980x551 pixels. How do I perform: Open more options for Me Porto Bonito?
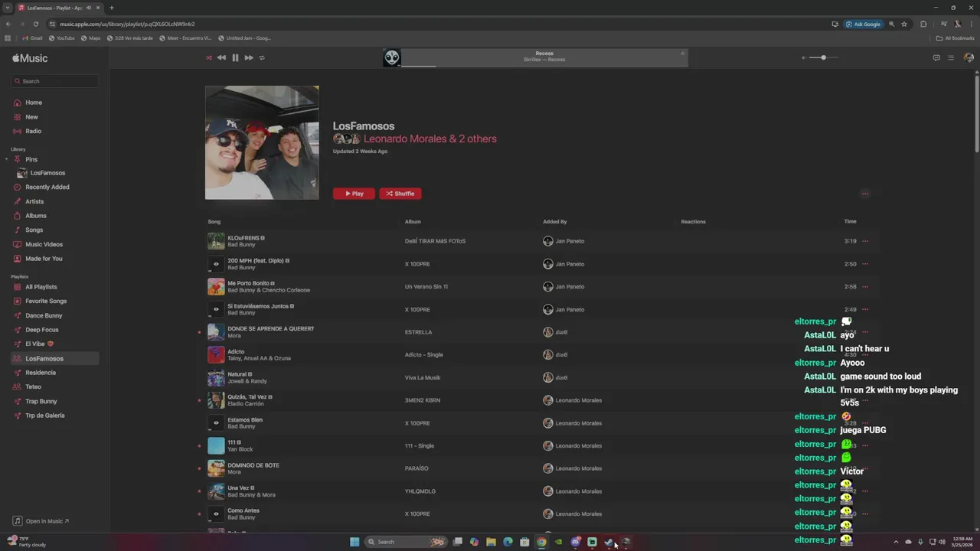coord(865,287)
